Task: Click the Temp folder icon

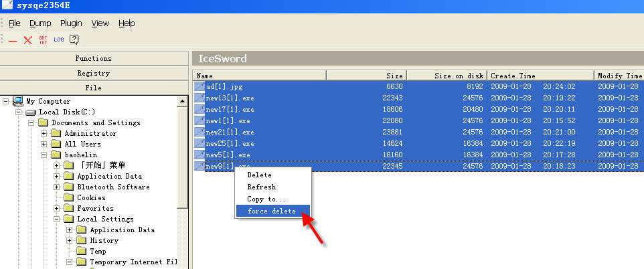Action: (82, 251)
